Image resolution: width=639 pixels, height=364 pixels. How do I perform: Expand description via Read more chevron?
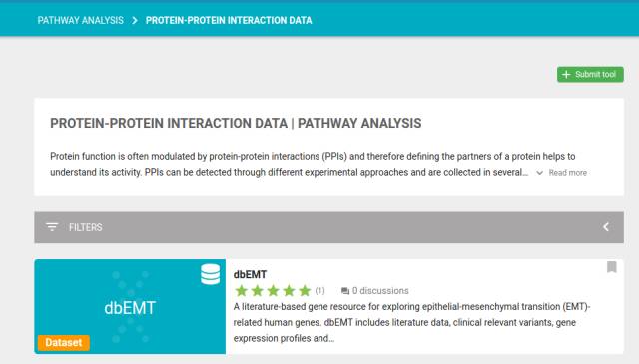coord(539,173)
